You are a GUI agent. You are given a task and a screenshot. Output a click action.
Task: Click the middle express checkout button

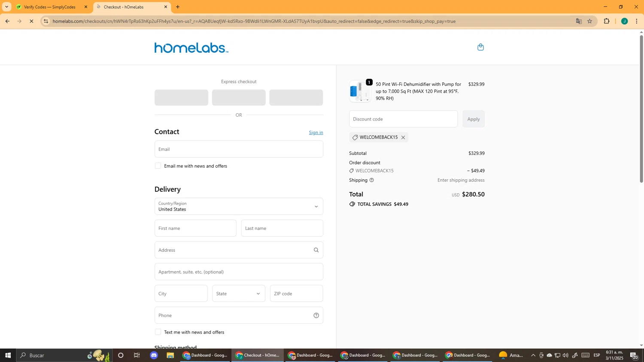[239, 98]
